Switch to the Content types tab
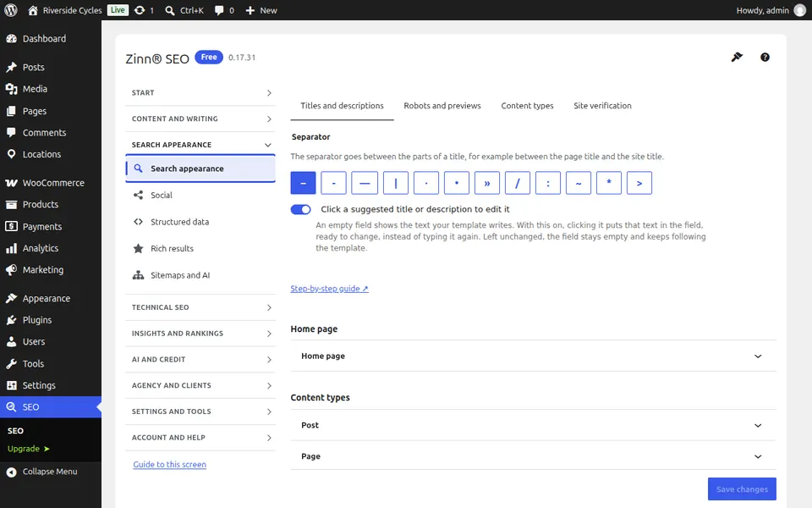812x508 pixels. pyautogui.click(x=527, y=106)
